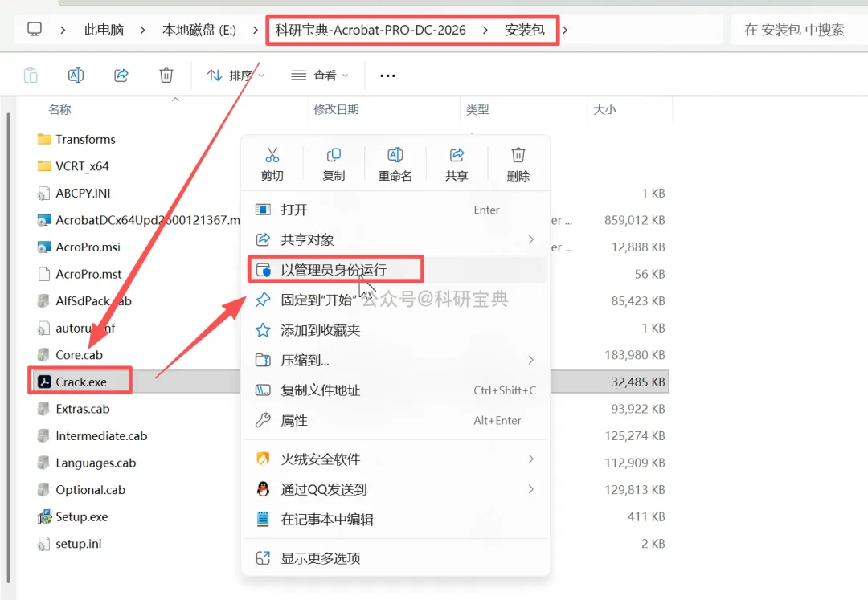
Task: Click the Copy icon in context menu
Action: point(334,155)
